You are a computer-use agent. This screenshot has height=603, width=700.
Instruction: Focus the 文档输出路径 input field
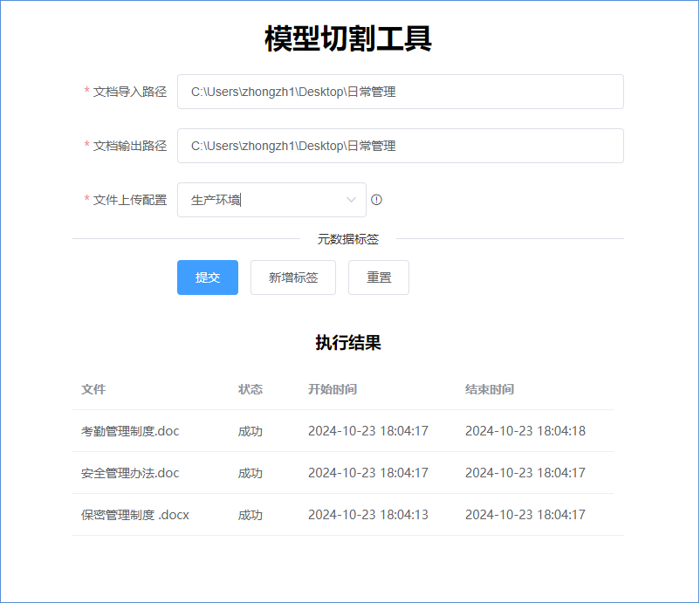(400, 146)
